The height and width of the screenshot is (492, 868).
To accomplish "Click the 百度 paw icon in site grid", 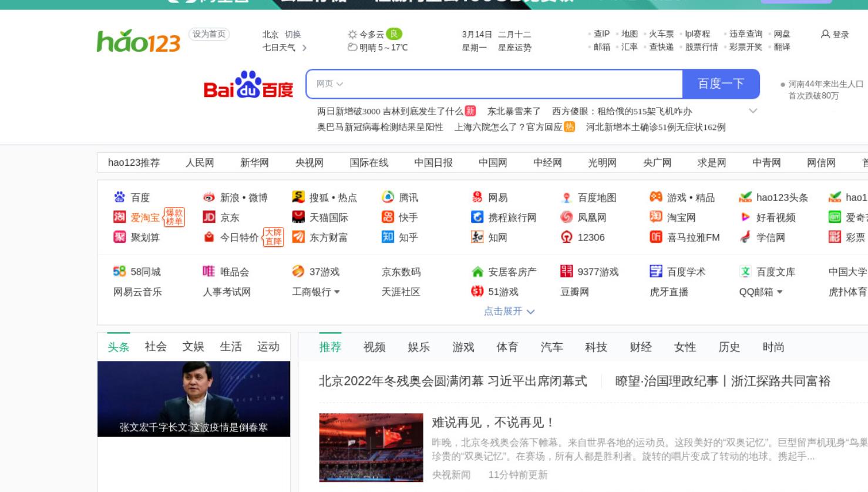I will 120,197.
